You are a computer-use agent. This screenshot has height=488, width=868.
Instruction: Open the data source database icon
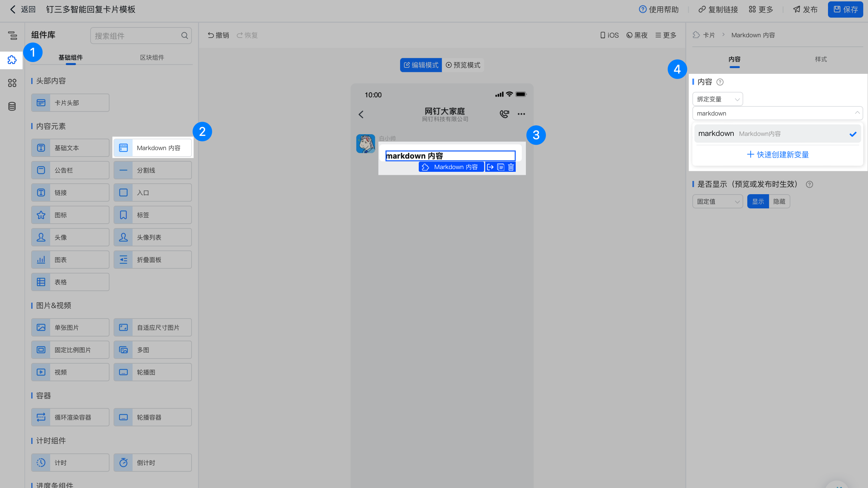point(12,106)
